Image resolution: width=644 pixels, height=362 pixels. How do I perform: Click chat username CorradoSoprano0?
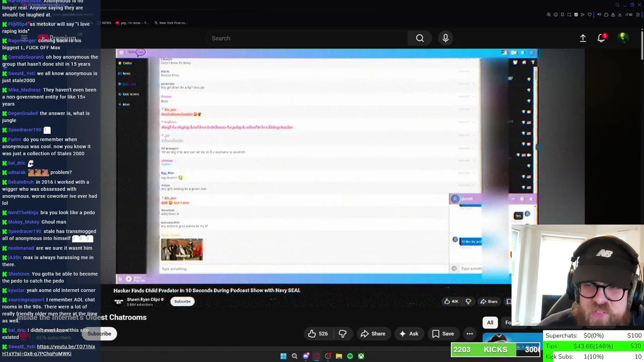(26, 57)
